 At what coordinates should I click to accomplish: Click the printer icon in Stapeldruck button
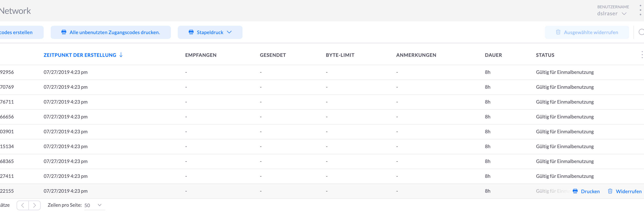[191, 32]
